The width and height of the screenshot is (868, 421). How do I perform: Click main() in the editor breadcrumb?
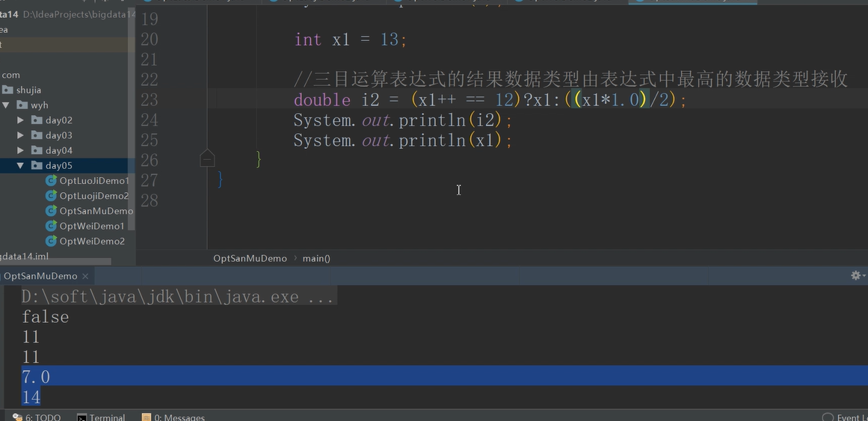[x=316, y=258]
